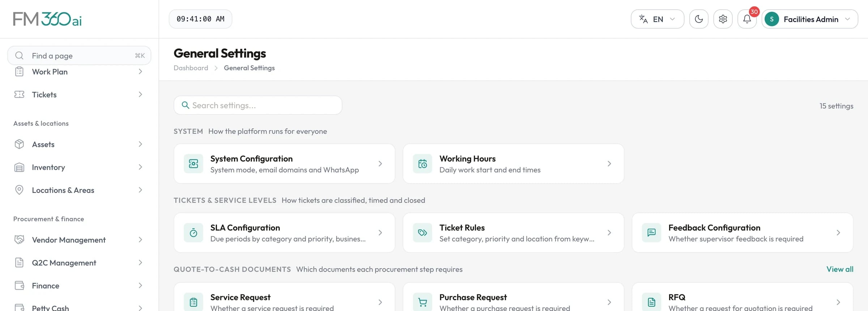
Task: Focus the Search settings field
Action: click(258, 105)
